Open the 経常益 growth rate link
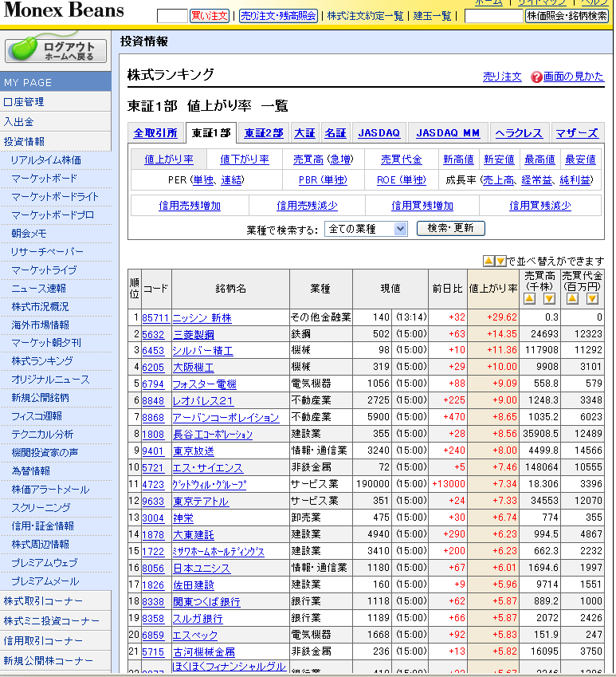The width and height of the screenshot is (616, 677). pyautogui.click(x=536, y=180)
